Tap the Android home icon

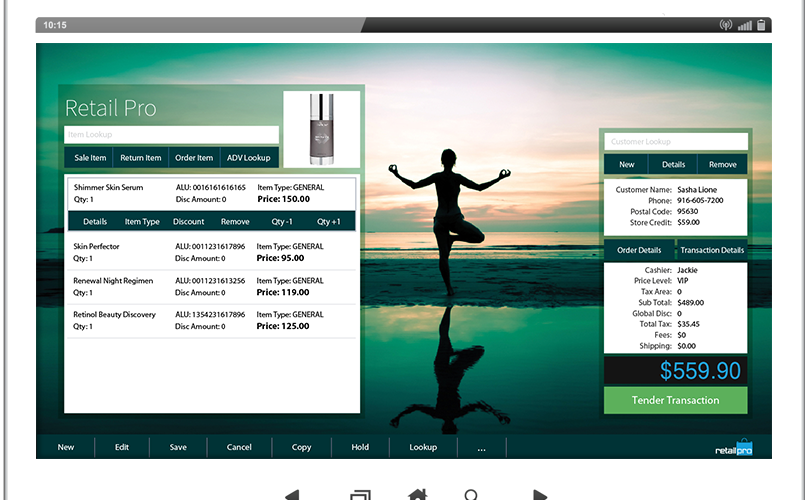(x=417, y=495)
